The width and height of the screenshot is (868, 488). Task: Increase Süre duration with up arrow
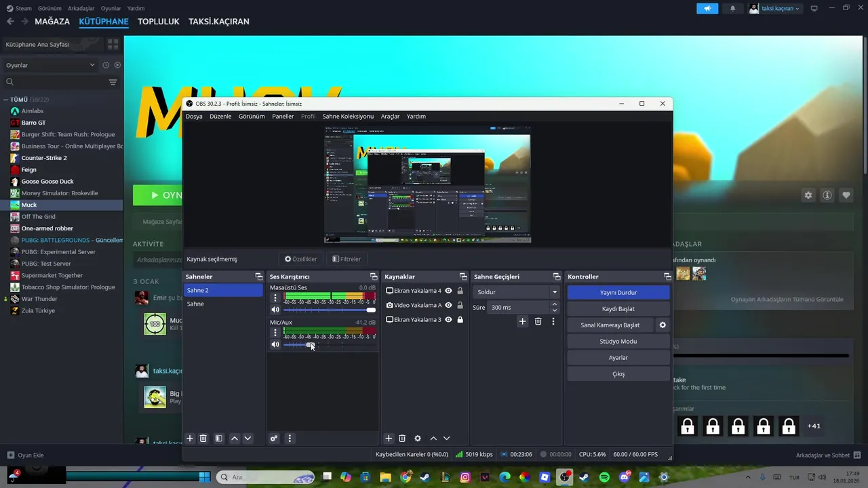(x=555, y=304)
